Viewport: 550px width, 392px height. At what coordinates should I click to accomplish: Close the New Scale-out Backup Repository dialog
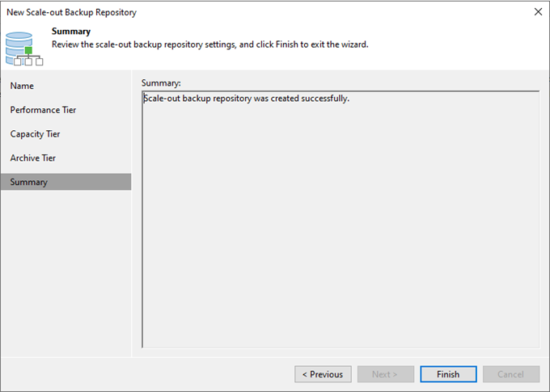[538, 12]
